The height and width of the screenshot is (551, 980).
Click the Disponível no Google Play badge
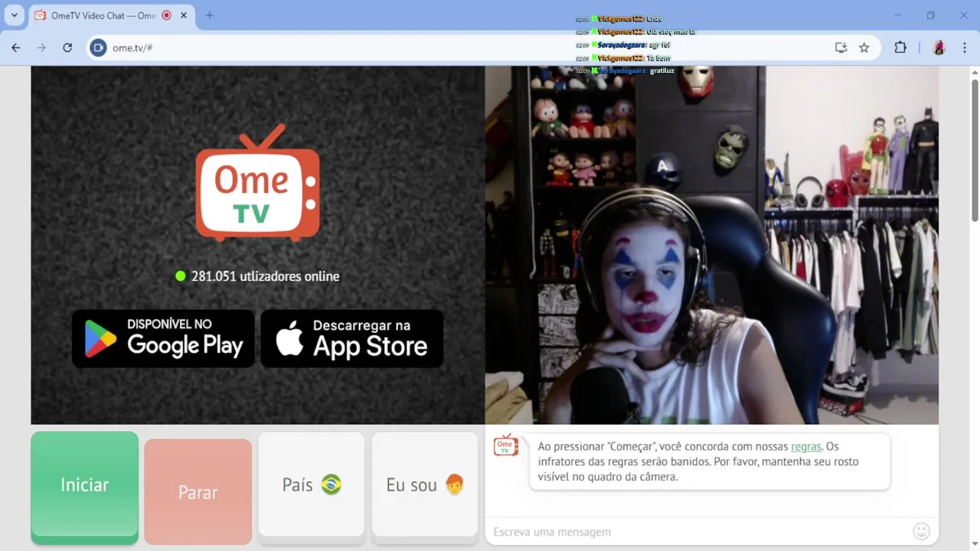coord(163,338)
